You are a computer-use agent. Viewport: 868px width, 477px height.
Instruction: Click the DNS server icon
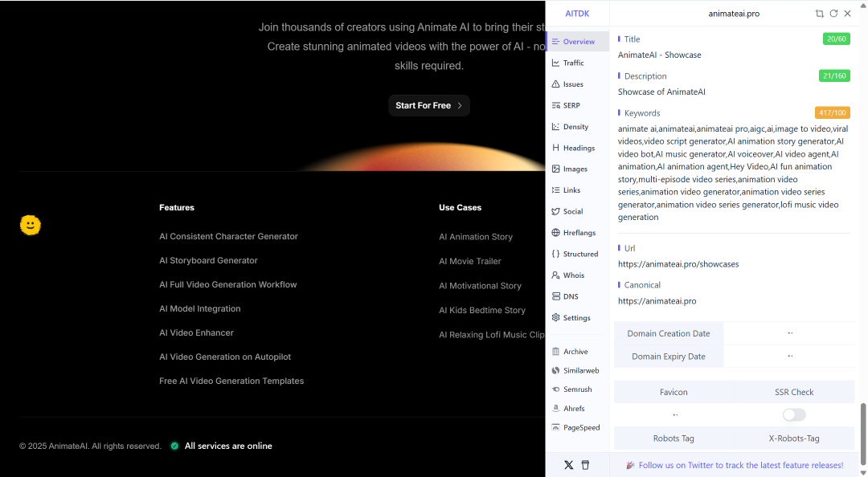pos(556,296)
